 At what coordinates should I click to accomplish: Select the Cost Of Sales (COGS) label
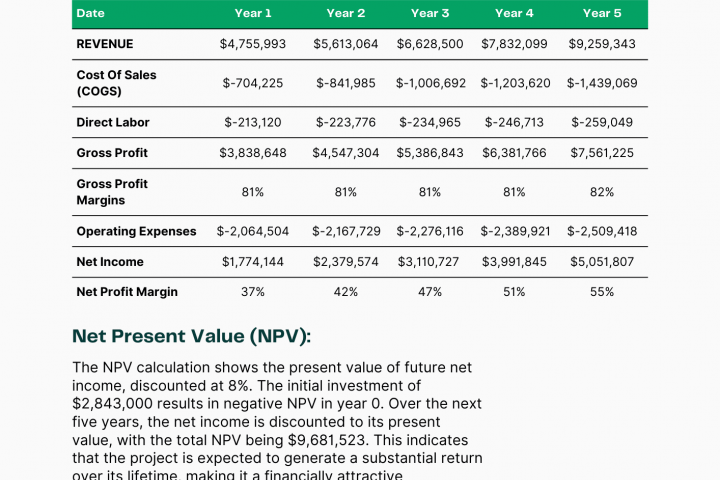[116, 83]
